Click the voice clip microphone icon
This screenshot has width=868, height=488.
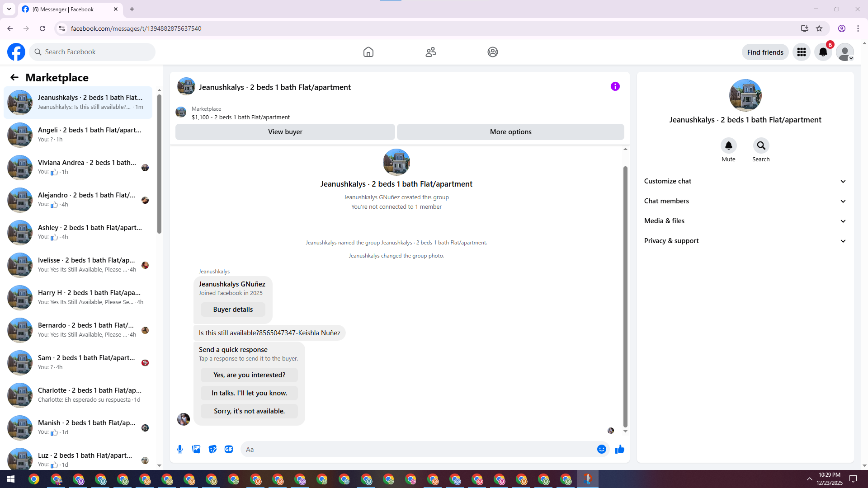(x=180, y=449)
